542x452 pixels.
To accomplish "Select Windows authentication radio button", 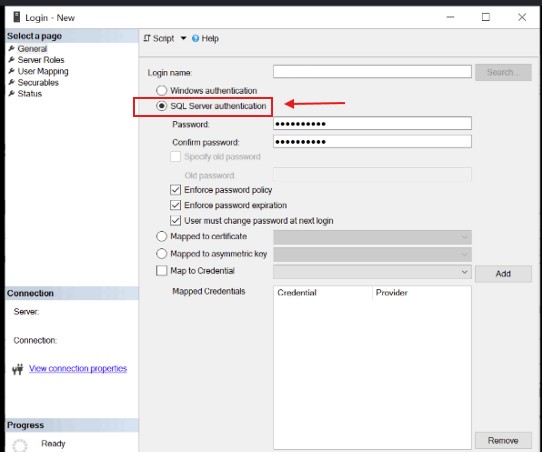I will [161, 91].
